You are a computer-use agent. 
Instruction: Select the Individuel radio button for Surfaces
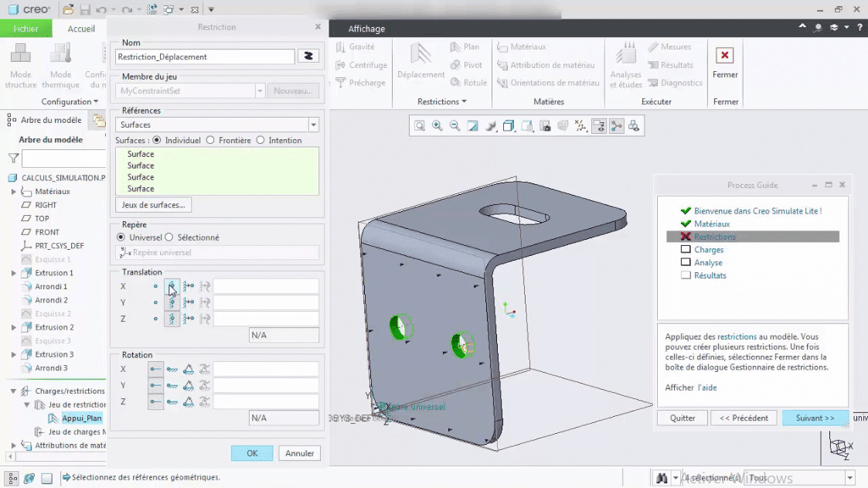158,140
